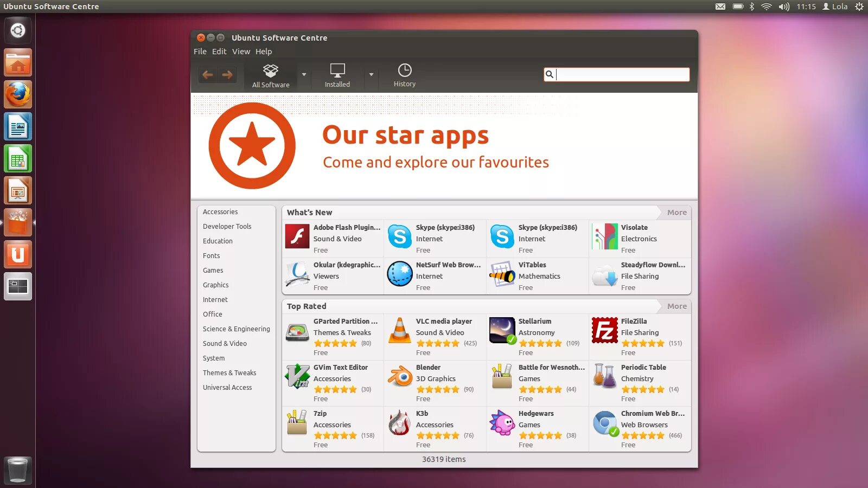The height and width of the screenshot is (488, 868).
Task: Click More beside What's New
Action: point(676,212)
